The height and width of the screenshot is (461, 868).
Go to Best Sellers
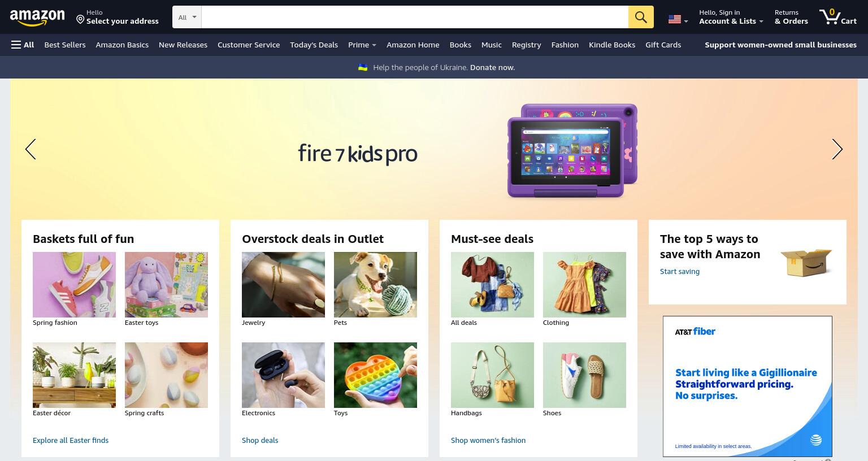65,45
